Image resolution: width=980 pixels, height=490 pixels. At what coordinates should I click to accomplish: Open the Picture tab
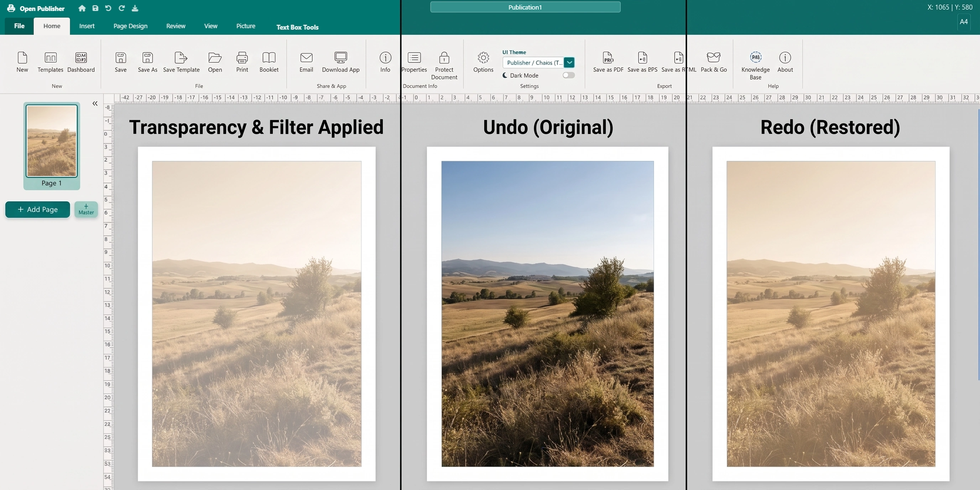pos(246,26)
